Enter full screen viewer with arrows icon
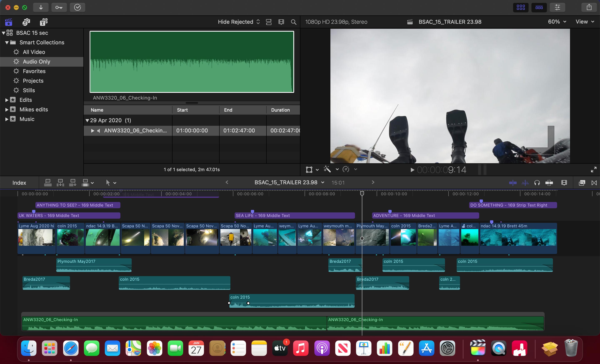This screenshot has height=364, width=600. pyautogui.click(x=594, y=170)
